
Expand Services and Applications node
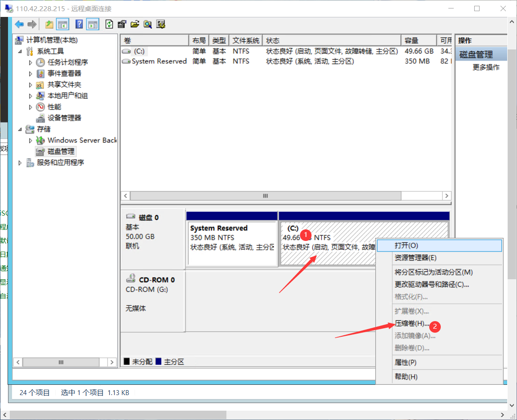pyautogui.click(x=20, y=163)
